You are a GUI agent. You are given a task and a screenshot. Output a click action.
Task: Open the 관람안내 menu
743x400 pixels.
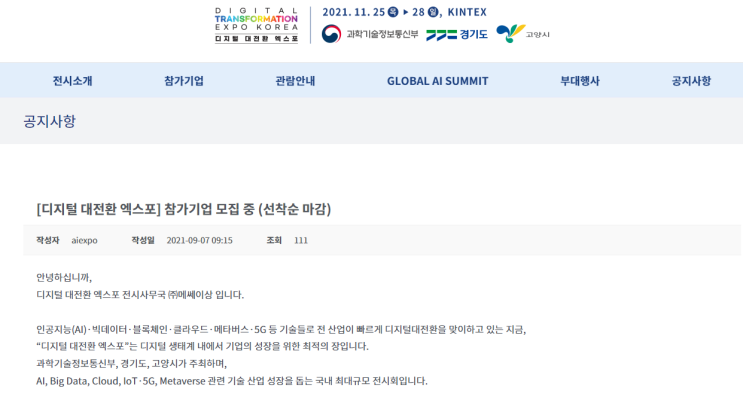(x=295, y=81)
